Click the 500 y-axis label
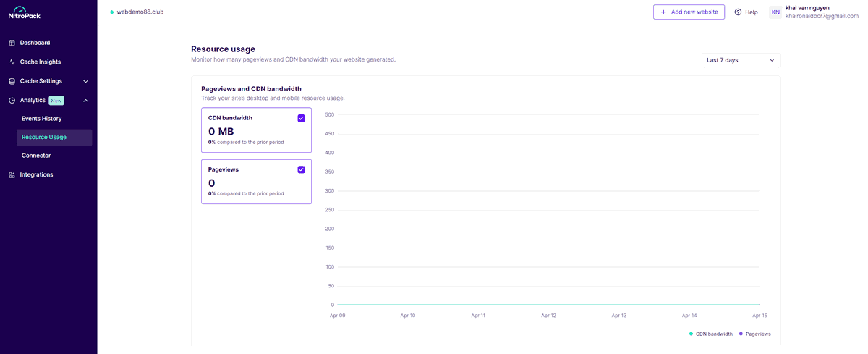The height and width of the screenshot is (354, 868). tap(329, 114)
